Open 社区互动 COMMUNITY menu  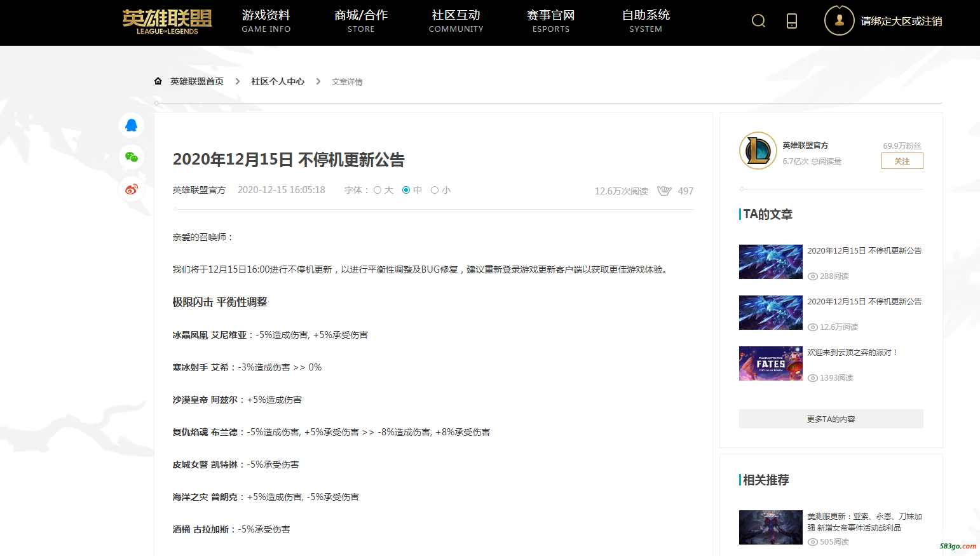[456, 21]
